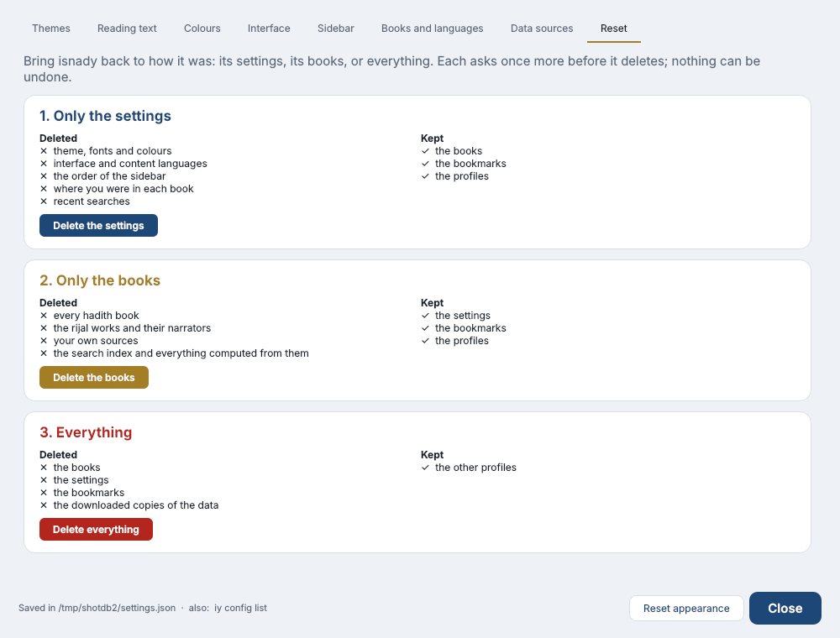
Task: Click the 'the order of the sidebar' text
Action: [x=110, y=176]
